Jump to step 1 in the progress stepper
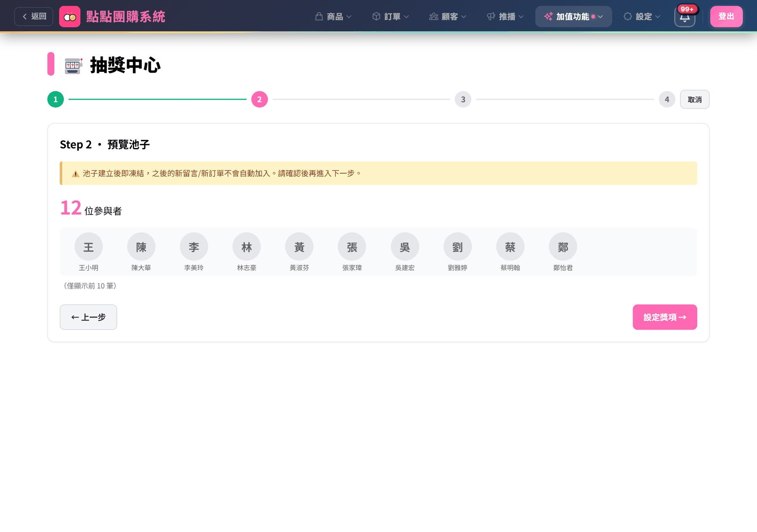The width and height of the screenshot is (757, 532). 56,100
